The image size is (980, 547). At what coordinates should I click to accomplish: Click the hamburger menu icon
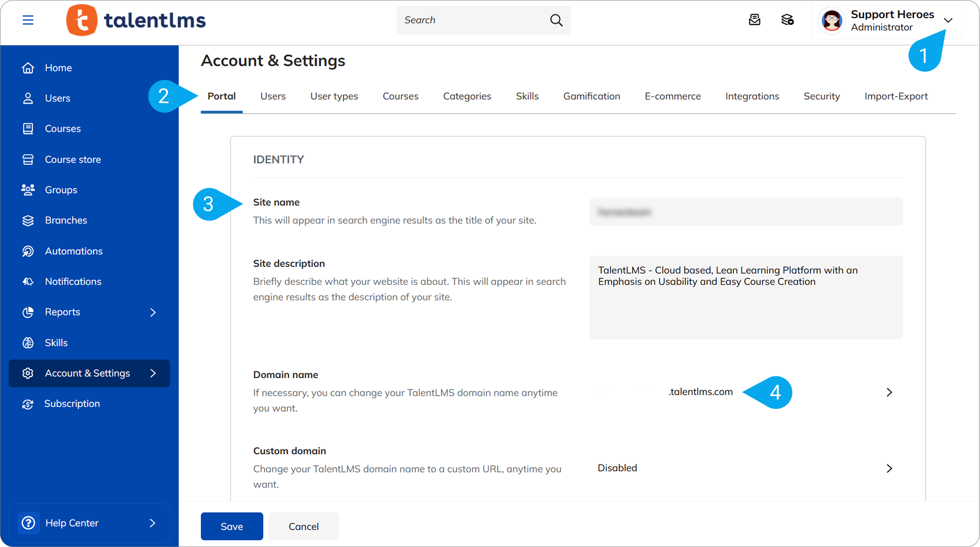tap(28, 20)
